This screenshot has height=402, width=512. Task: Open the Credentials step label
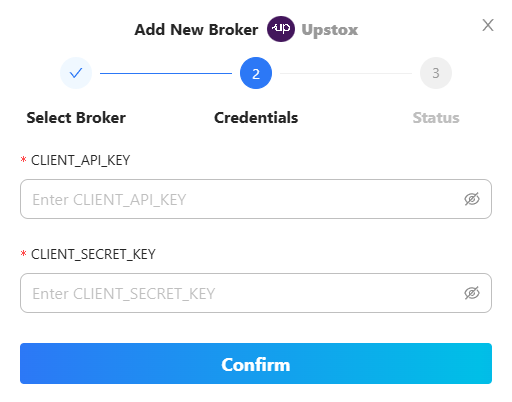click(x=256, y=118)
